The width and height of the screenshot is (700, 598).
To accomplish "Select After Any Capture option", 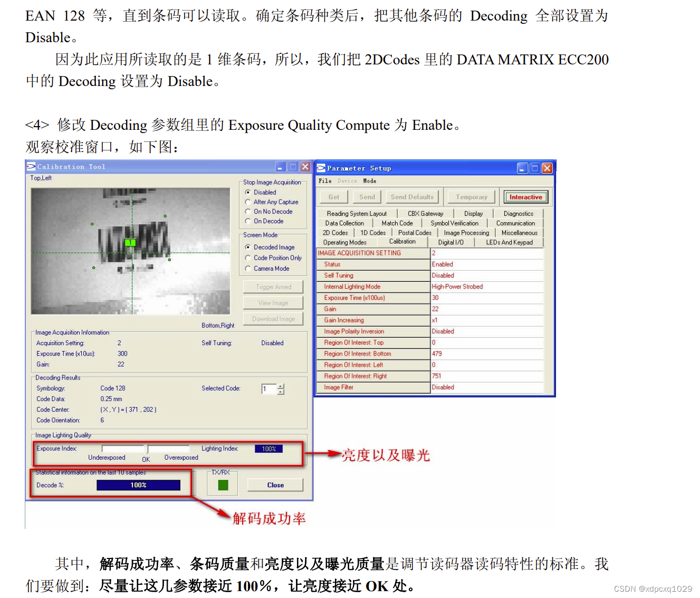I will coord(248,202).
